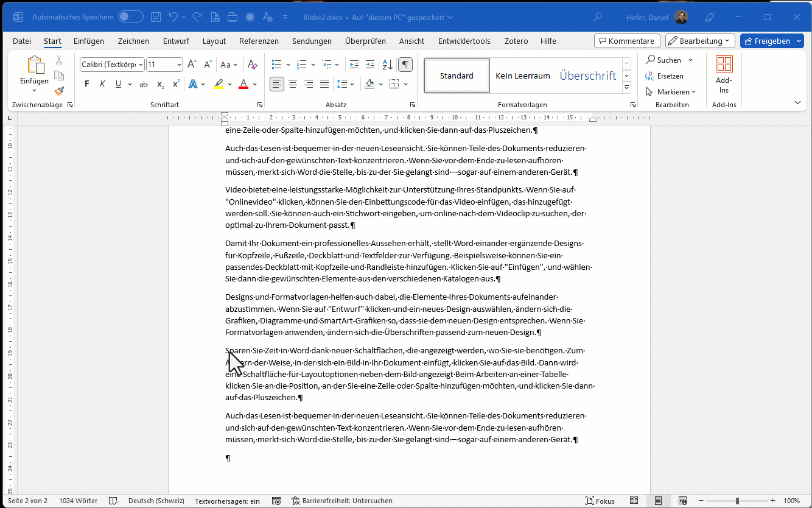This screenshot has width=812, height=508.
Task: Clear all formatting with eraser icon
Action: point(253,65)
